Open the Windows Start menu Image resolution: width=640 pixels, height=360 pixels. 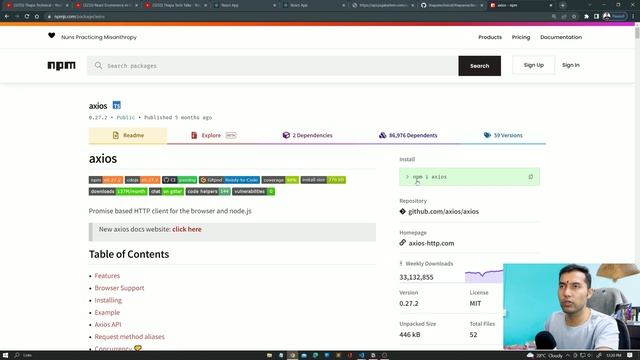pos(5,355)
